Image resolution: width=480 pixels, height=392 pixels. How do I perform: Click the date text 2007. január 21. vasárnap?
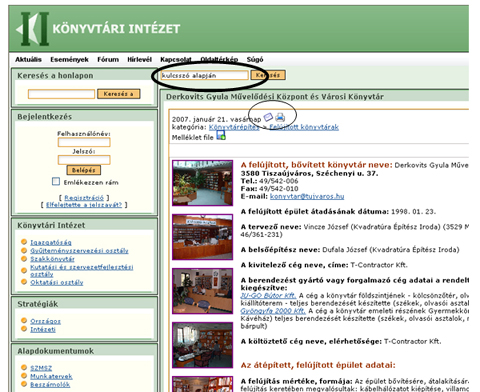click(x=217, y=119)
